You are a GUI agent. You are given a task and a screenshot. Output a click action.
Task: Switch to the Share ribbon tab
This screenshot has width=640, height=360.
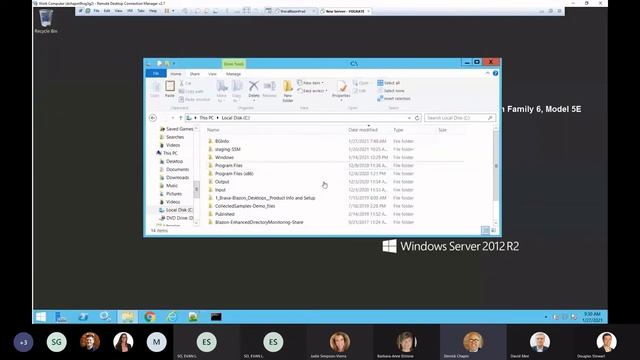click(x=195, y=74)
